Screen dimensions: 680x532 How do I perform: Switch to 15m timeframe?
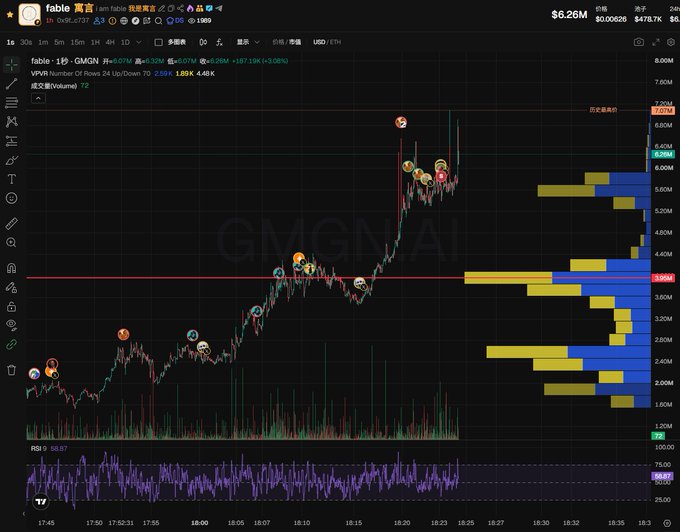[x=78, y=42]
